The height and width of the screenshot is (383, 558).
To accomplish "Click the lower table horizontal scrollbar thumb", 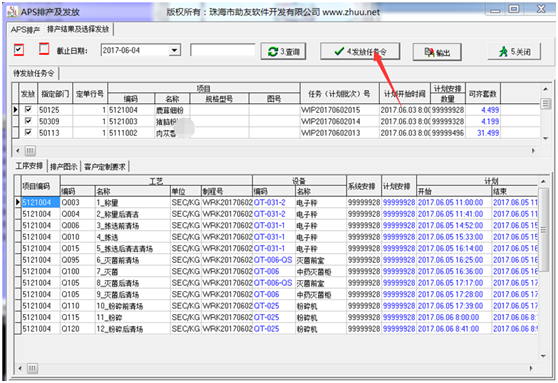I will point(32,368).
